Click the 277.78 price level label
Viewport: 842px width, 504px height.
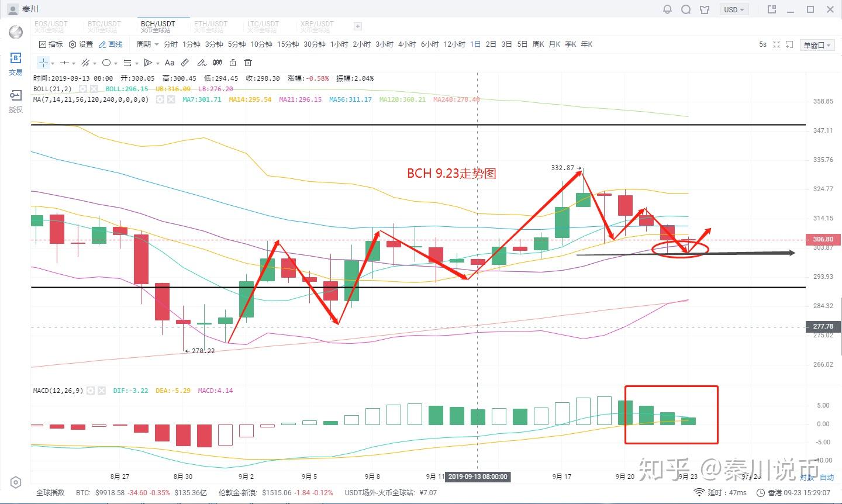(823, 326)
